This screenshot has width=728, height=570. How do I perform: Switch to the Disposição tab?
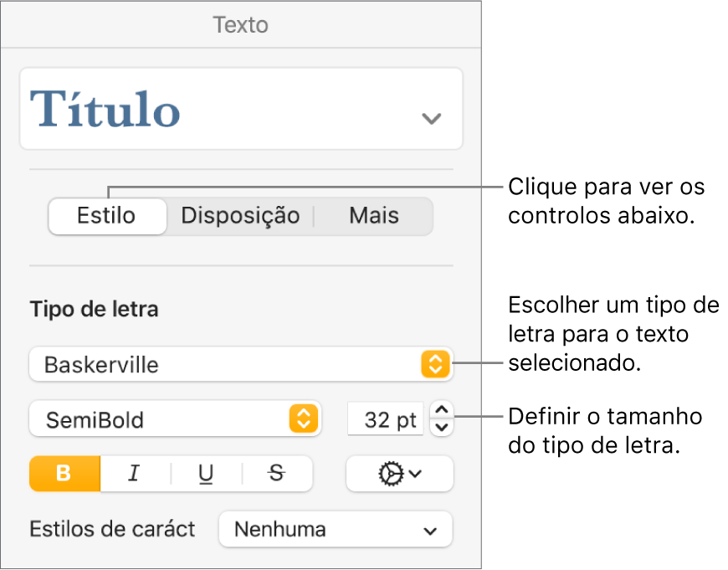coord(240,216)
